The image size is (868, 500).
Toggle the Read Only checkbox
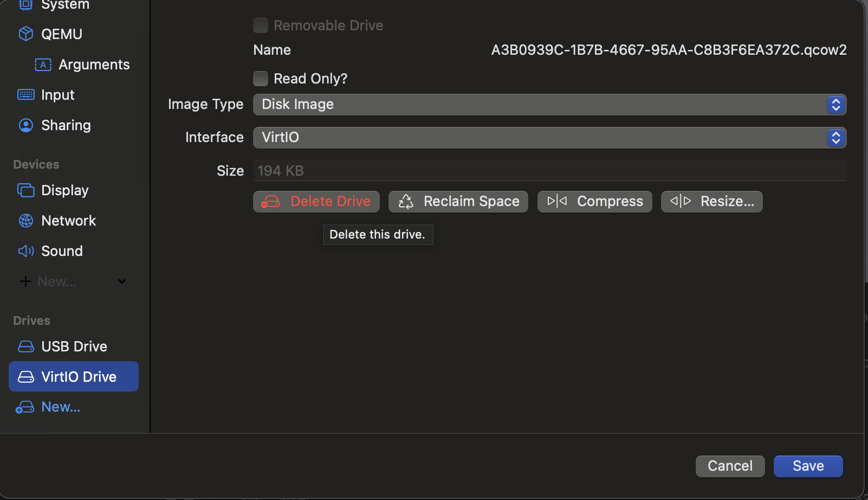coord(261,79)
